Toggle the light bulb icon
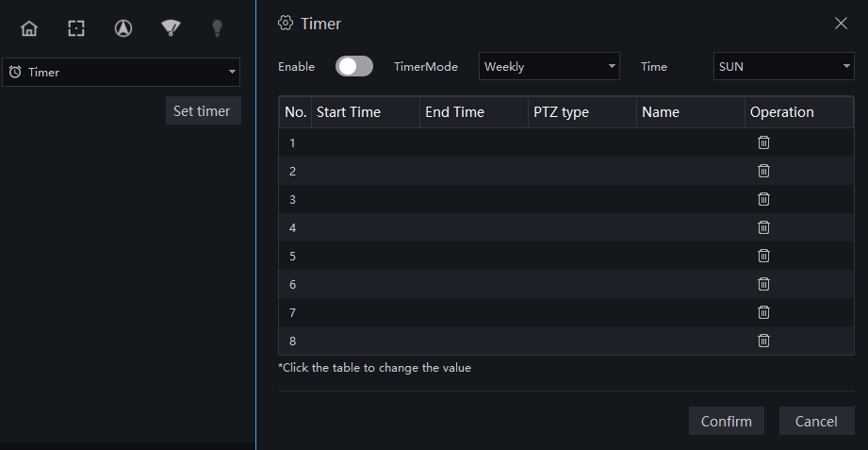This screenshot has height=450, width=868. point(218,28)
